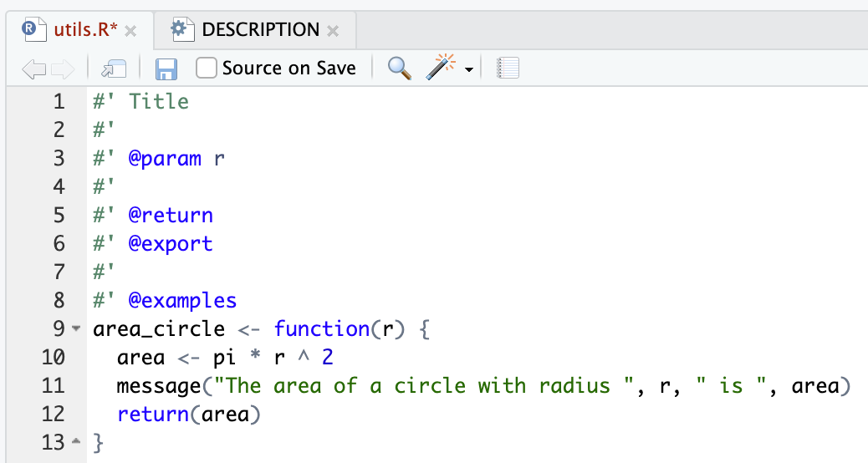The height and width of the screenshot is (463, 868).
Task: Click the area_circle function name
Action: [x=159, y=329]
